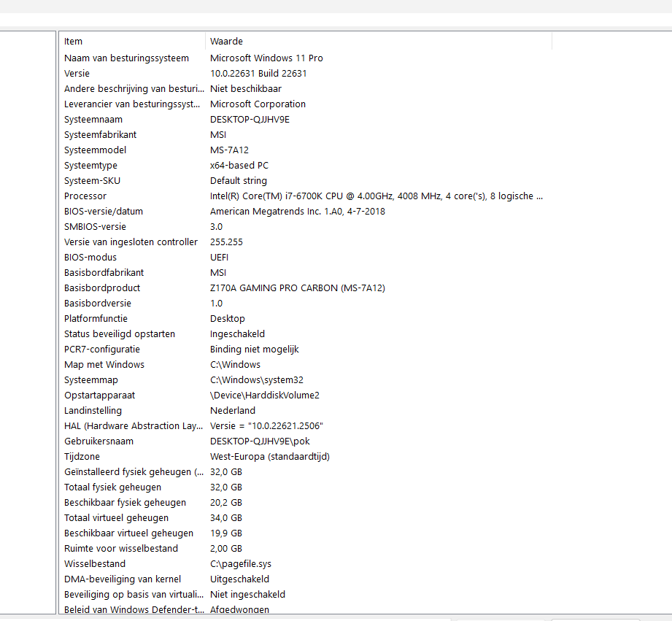Click the value '19,9 GB'
Viewport: 672px width, 621px height.
click(226, 533)
